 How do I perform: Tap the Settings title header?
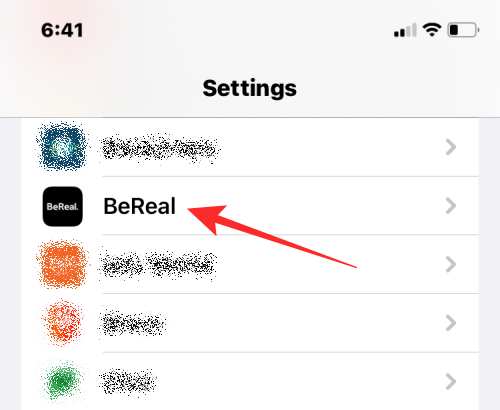250,88
